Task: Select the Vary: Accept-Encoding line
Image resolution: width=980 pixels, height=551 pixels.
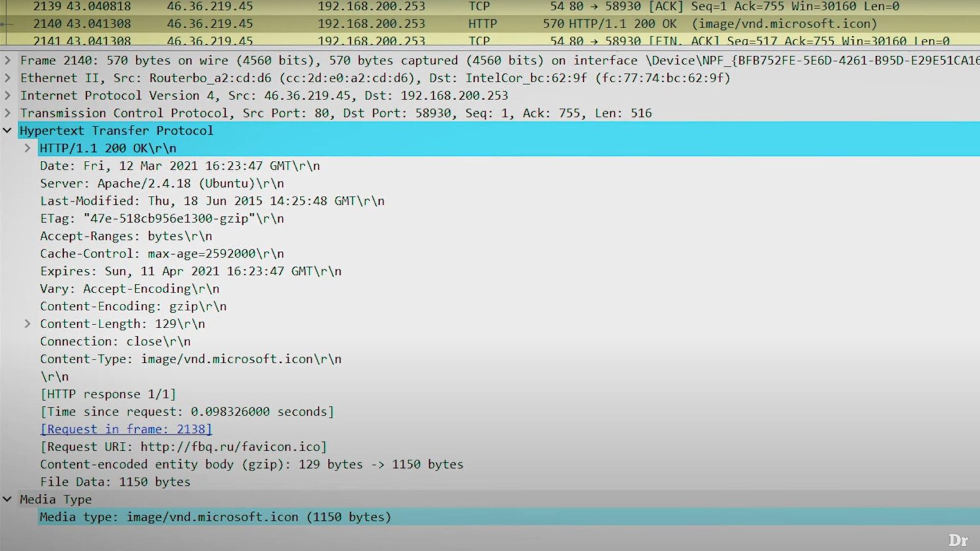Action: (130, 289)
